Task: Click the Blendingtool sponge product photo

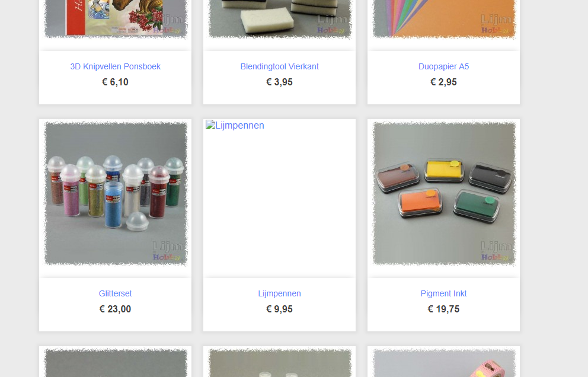Action: coord(280,20)
